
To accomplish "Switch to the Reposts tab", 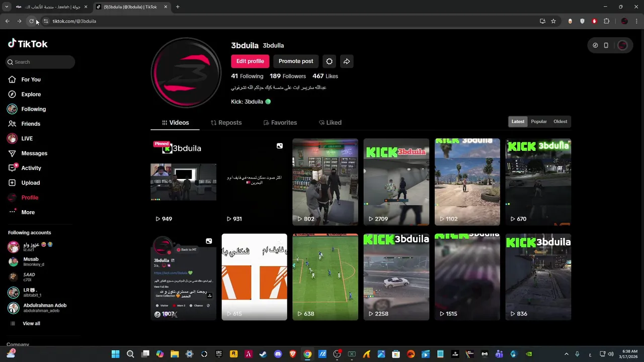I will (x=226, y=123).
